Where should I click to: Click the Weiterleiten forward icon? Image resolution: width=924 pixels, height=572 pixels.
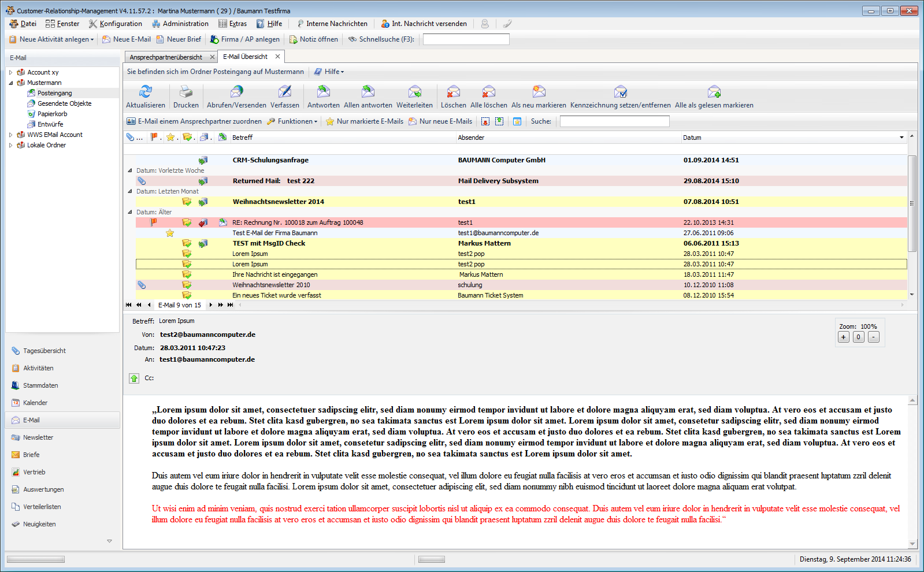tap(414, 92)
